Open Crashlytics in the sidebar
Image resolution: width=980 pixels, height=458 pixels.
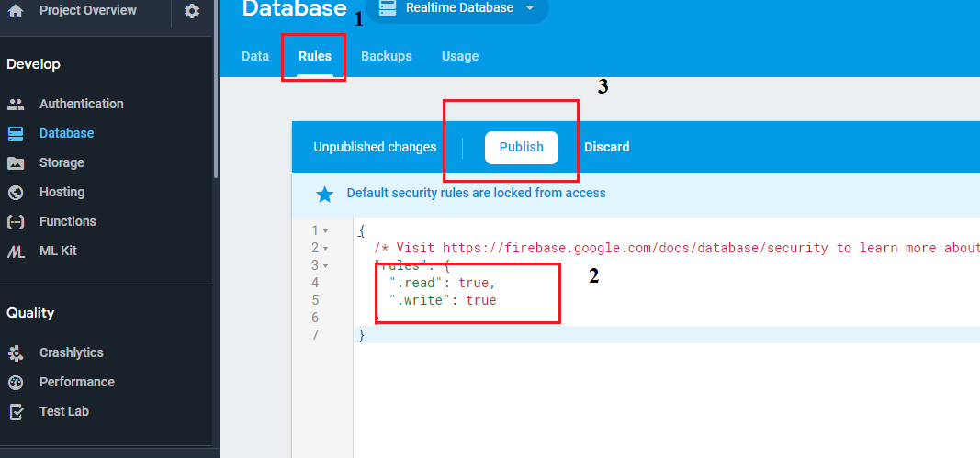(x=72, y=352)
